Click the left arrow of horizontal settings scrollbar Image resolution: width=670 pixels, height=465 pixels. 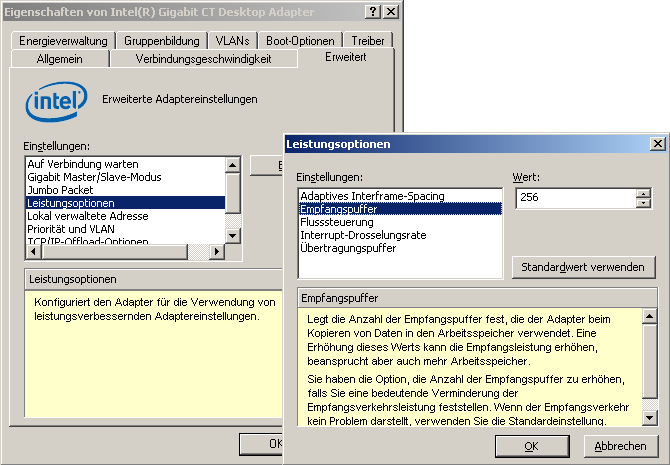point(33,252)
